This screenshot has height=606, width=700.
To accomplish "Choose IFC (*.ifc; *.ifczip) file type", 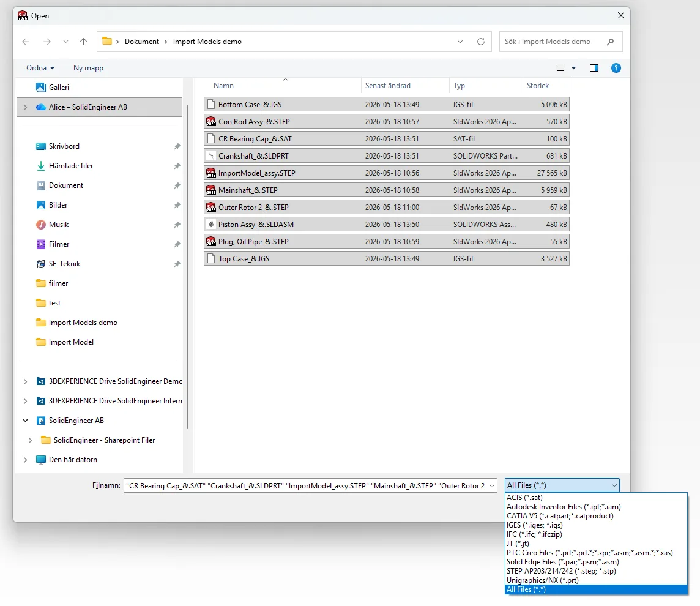I will (596, 534).
